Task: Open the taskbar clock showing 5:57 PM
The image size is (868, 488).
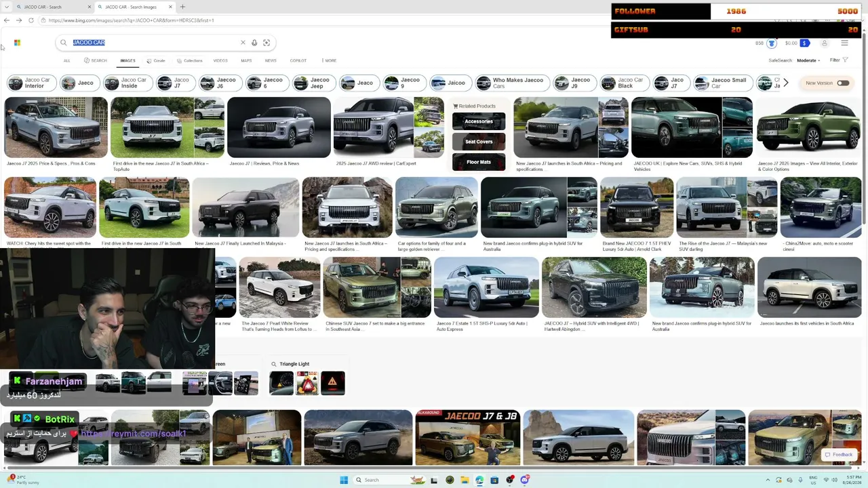Action: [854, 480]
